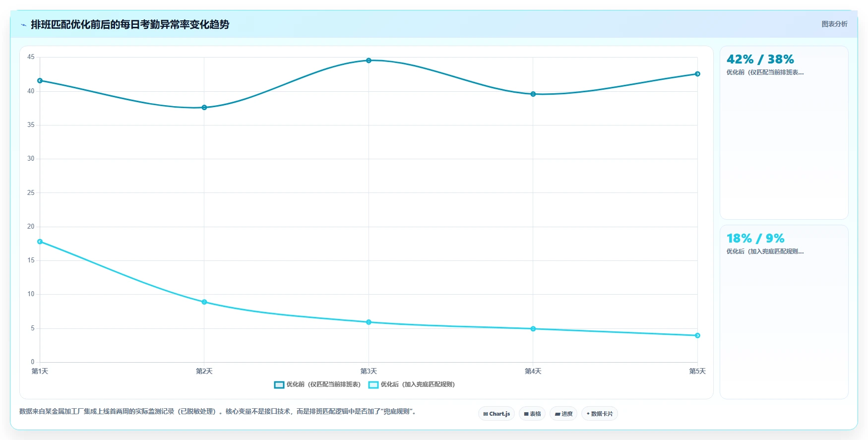
Task: Open the 42% / 38% stat card
Action: 784,133
